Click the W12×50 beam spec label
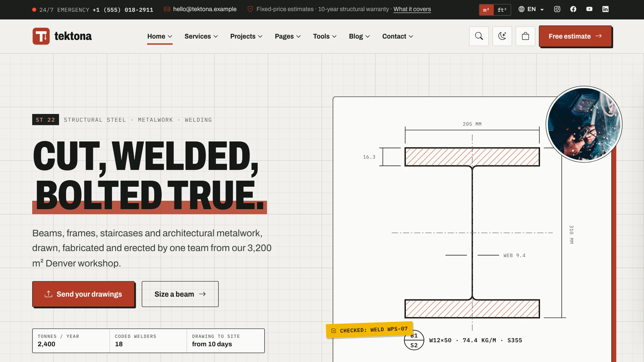 [x=476, y=340]
